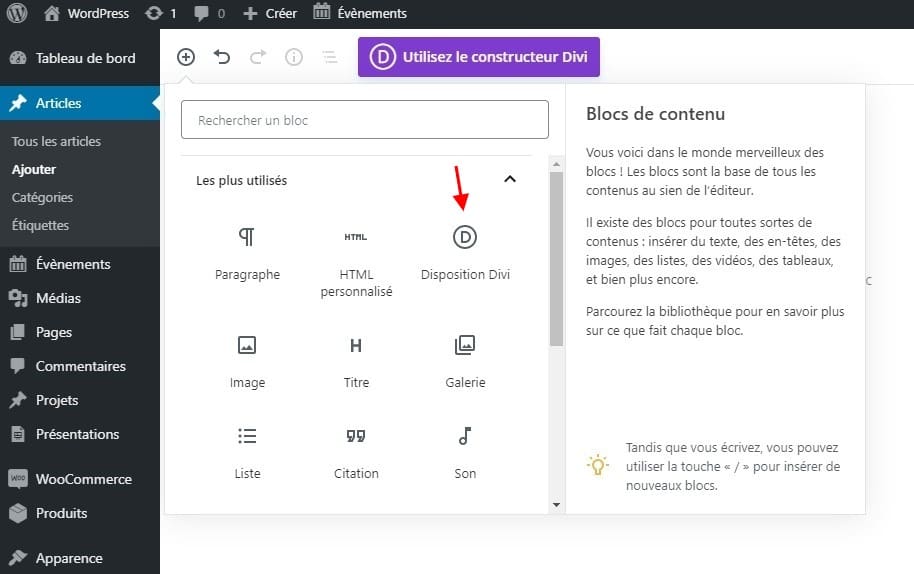Click Utilisez le constructeur Divi button
The image size is (914, 574).
click(479, 57)
